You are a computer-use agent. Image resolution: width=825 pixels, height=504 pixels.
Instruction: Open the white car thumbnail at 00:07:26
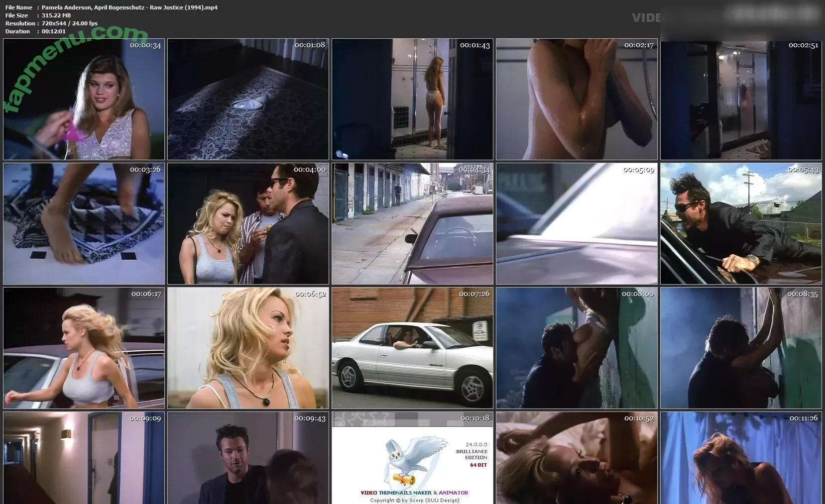pyautogui.click(x=412, y=348)
